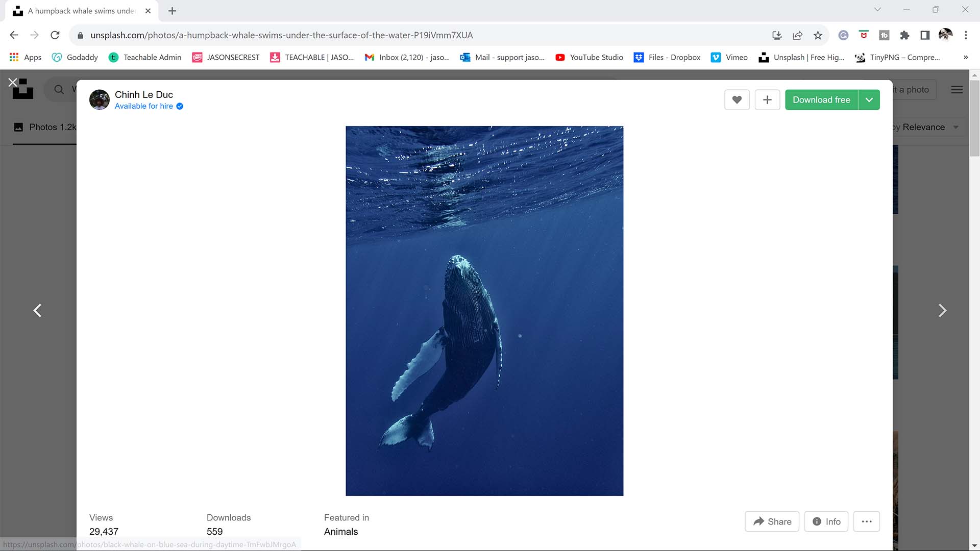Click the address bar URL
The width and height of the screenshot is (980, 551).
pyautogui.click(x=282, y=35)
